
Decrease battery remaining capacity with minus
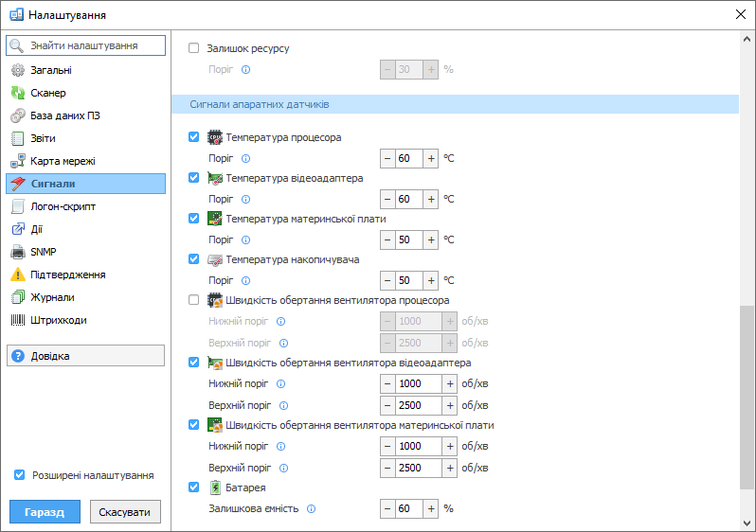[387, 508]
